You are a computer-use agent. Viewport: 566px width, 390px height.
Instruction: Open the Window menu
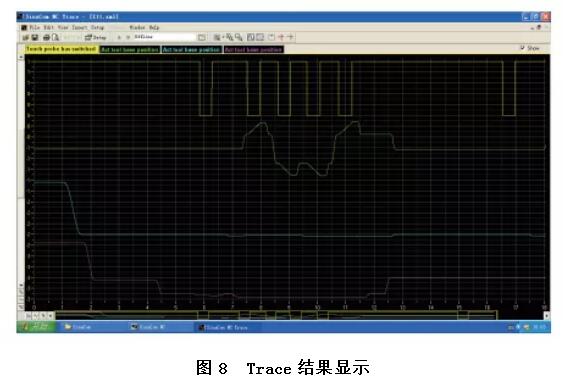pos(137,27)
